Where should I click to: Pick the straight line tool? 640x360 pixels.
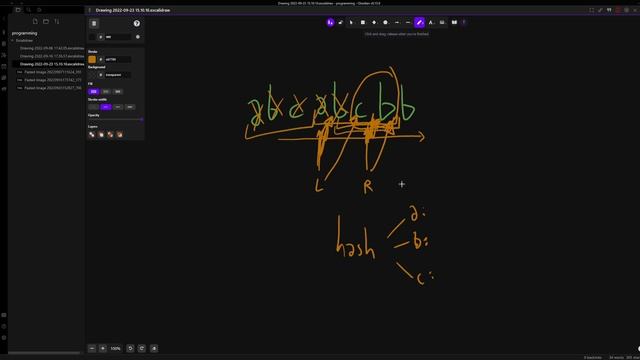(408, 22)
